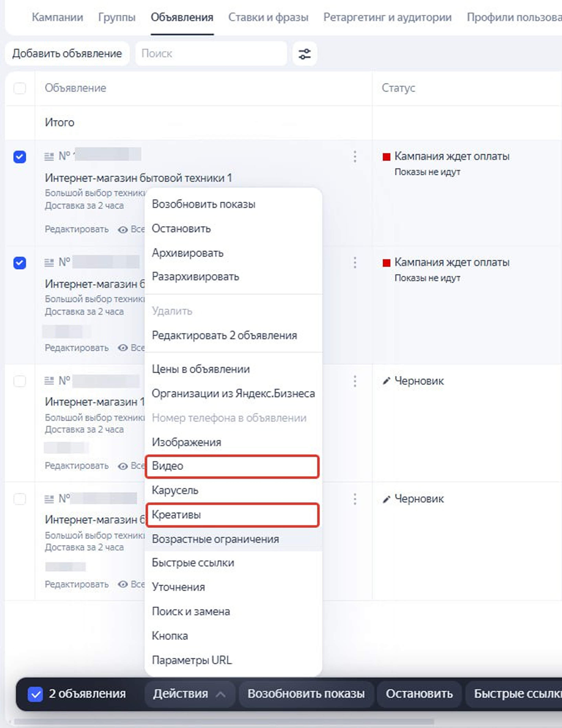Switch to the Кампании tab
This screenshot has width=562, height=728.
pos(57,17)
